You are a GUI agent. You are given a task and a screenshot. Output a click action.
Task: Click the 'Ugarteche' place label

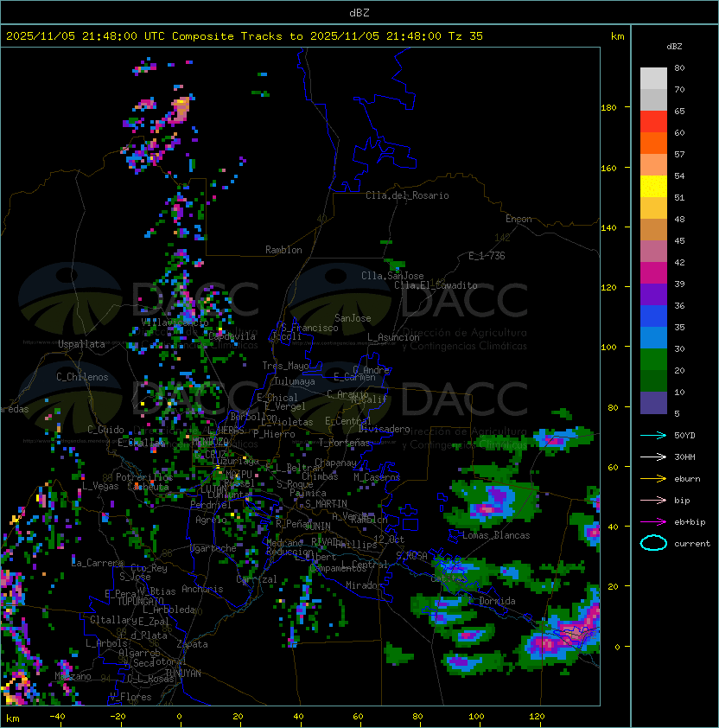pyautogui.click(x=213, y=548)
